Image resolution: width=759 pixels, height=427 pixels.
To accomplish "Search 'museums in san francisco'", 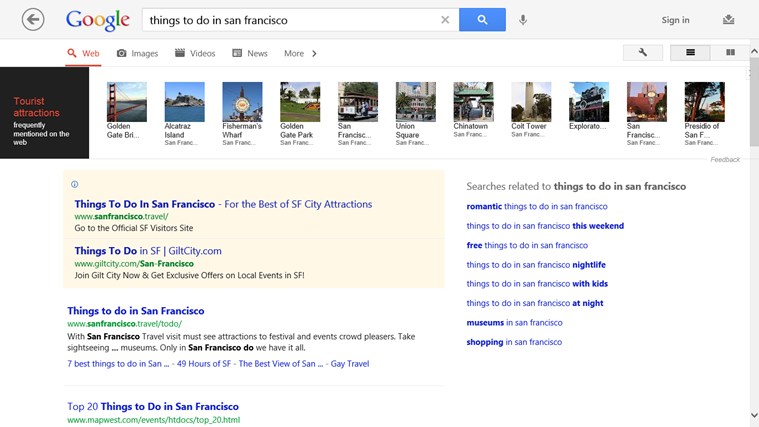I will tap(515, 322).
